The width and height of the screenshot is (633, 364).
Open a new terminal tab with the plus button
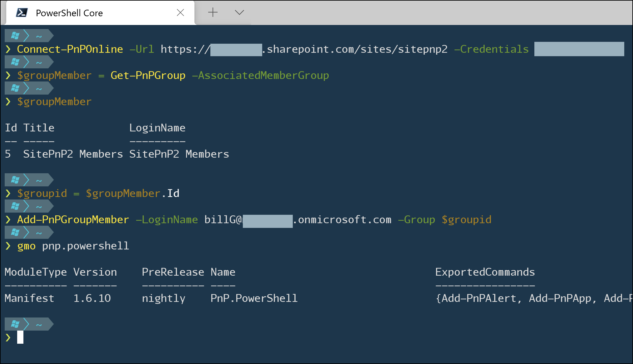pyautogui.click(x=213, y=12)
